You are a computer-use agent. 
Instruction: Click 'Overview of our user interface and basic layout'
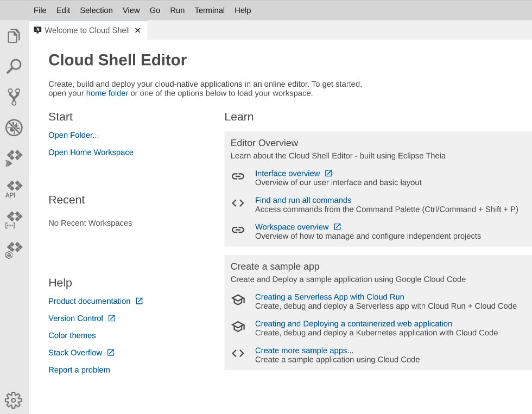pos(338,182)
